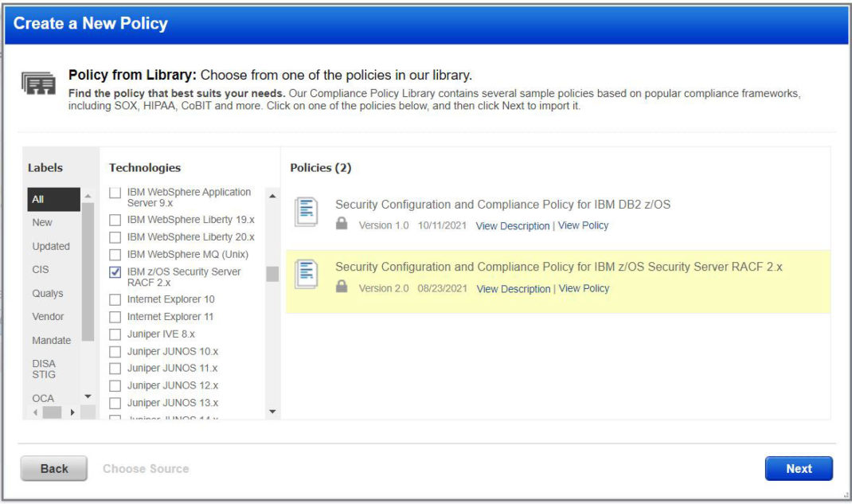The image size is (852, 504).
Task: Click the Technologies list scrollbar thumb
Action: (x=273, y=274)
